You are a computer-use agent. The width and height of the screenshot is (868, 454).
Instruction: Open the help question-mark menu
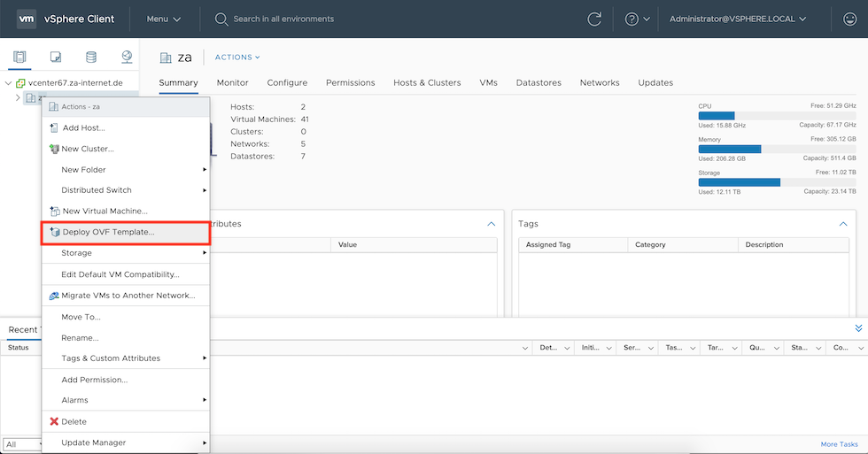coord(637,19)
